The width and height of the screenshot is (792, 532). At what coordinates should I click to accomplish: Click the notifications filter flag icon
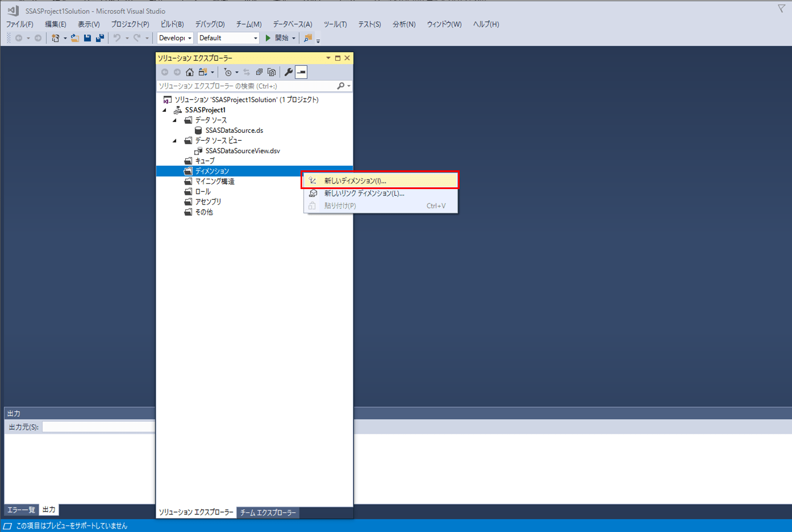pyautogui.click(x=782, y=9)
